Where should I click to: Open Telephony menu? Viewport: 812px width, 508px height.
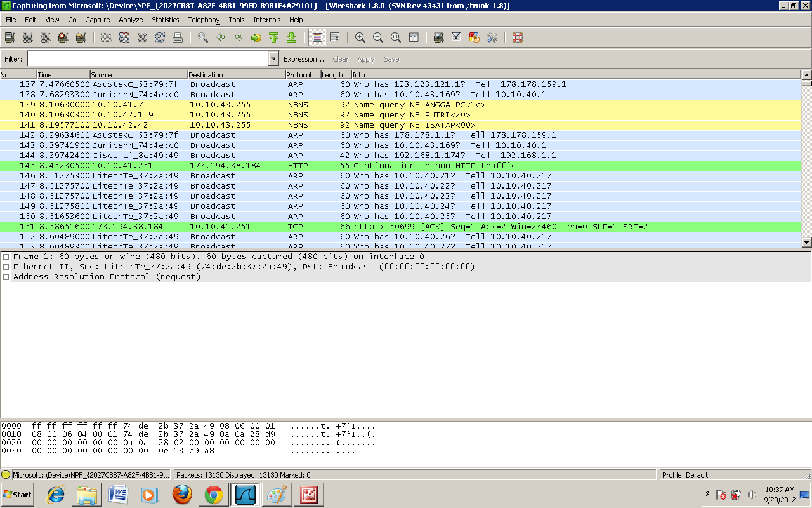click(204, 20)
